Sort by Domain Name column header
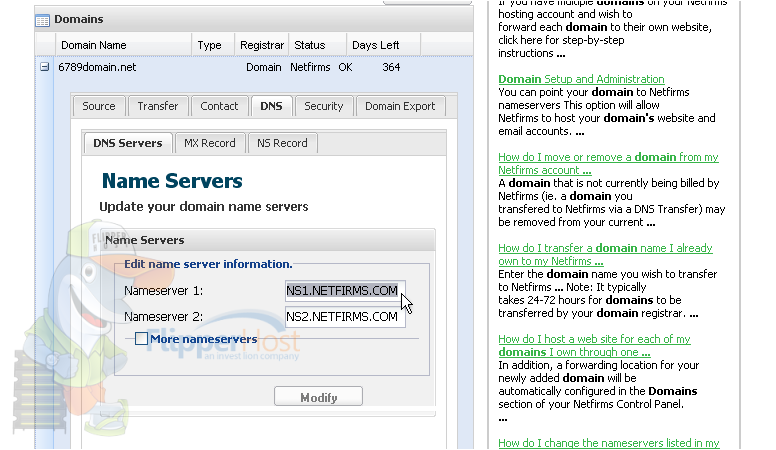The height and width of the screenshot is (450, 776). (123, 45)
